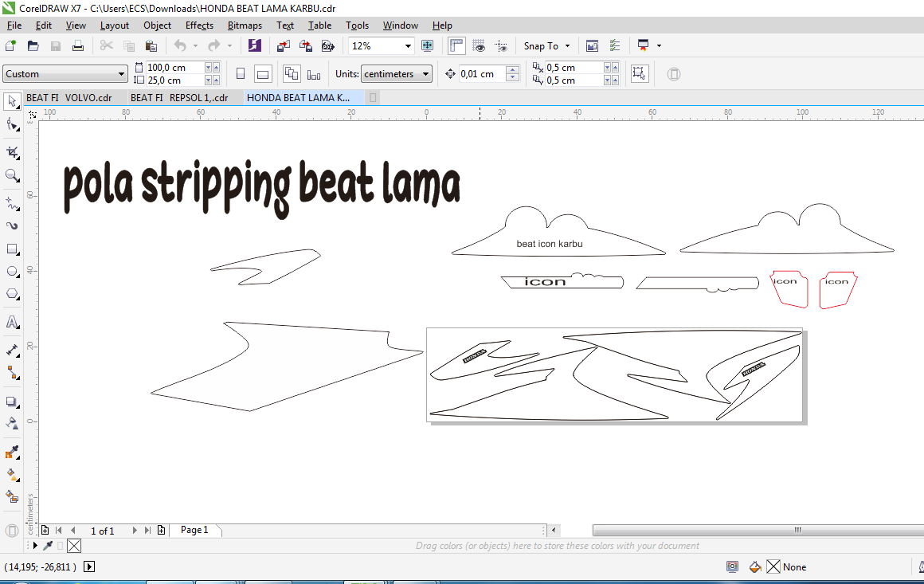The height and width of the screenshot is (584, 924).
Task: Expand the Application Launcher arrow
Action: click(x=659, y=46)
